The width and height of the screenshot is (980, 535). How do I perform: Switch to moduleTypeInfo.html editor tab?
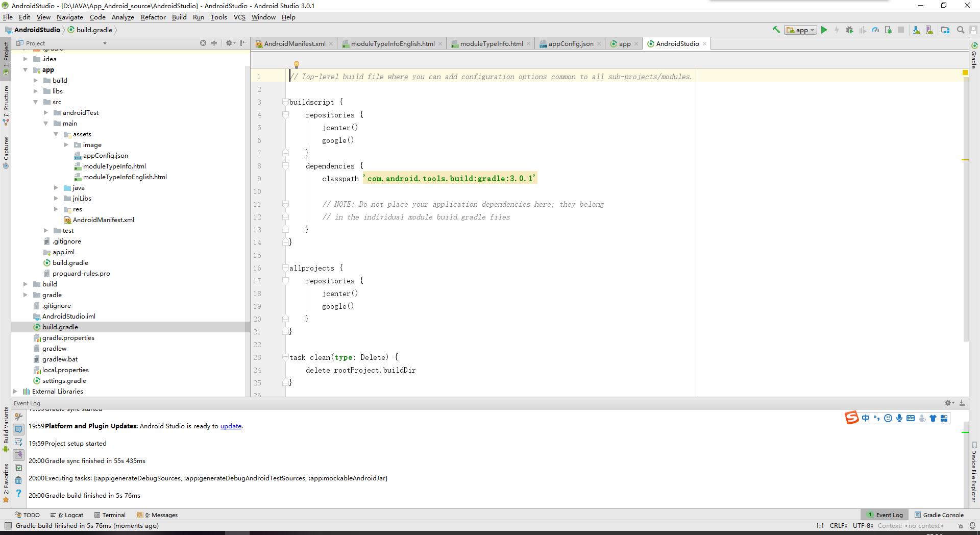point(491,43)
